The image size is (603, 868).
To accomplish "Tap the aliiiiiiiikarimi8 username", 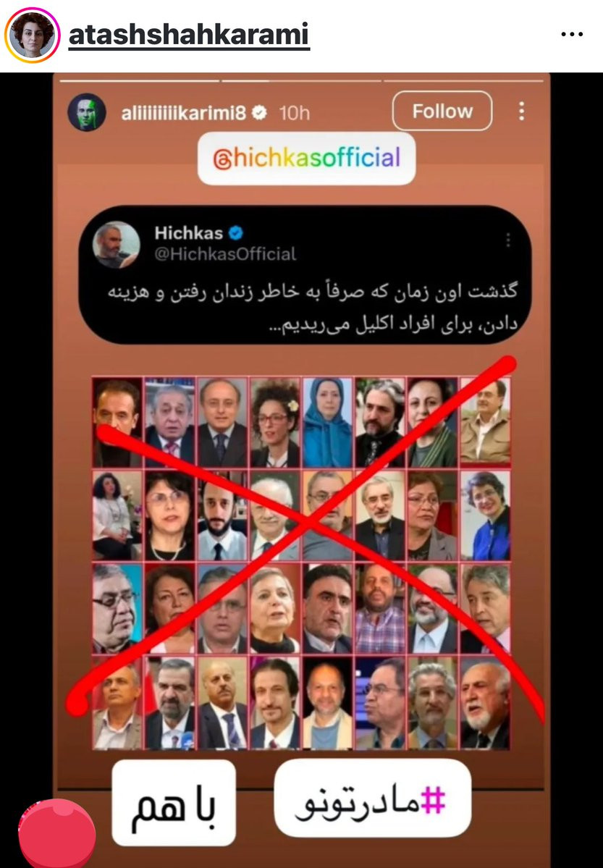I will point(183,113).
